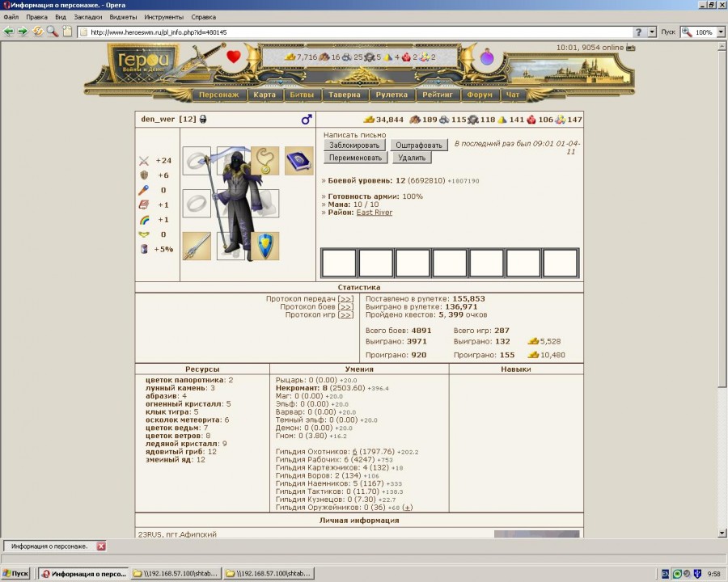Open the address bar history dropdown arrow

click(x=652, y=32)
